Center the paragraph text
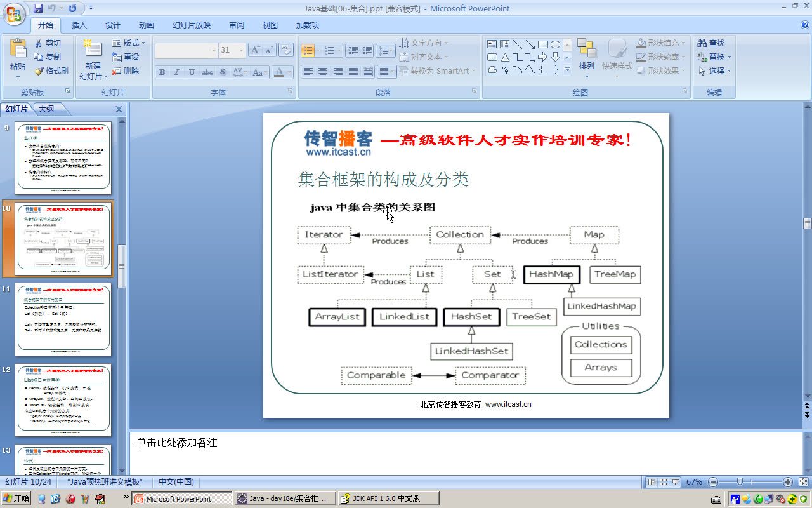 tap(323, 72)
